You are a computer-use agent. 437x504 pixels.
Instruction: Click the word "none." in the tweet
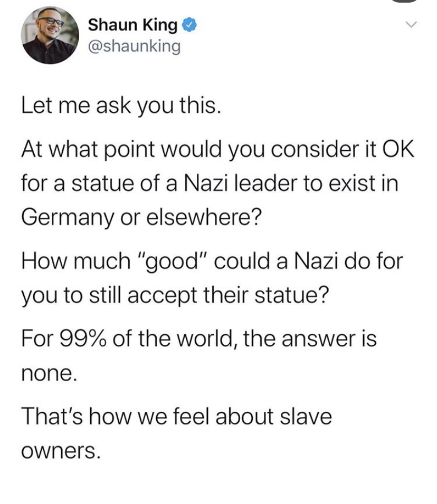click(x=49, y=373)
